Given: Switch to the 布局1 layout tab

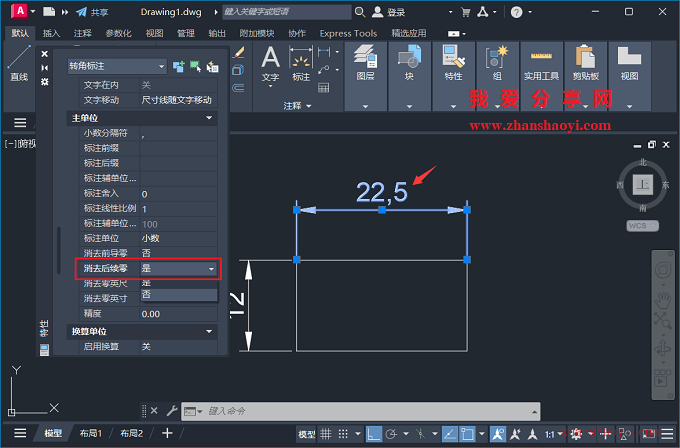Looking at the screenshot, I should point(91,433).
